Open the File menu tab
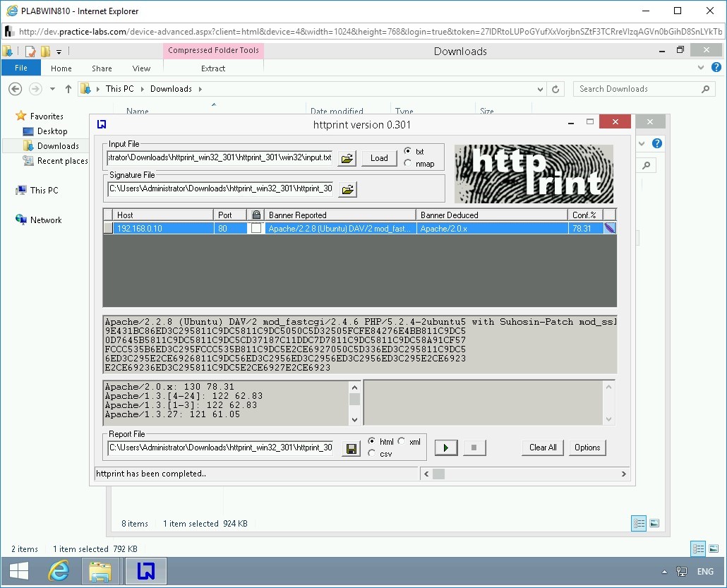 point(21,68)
